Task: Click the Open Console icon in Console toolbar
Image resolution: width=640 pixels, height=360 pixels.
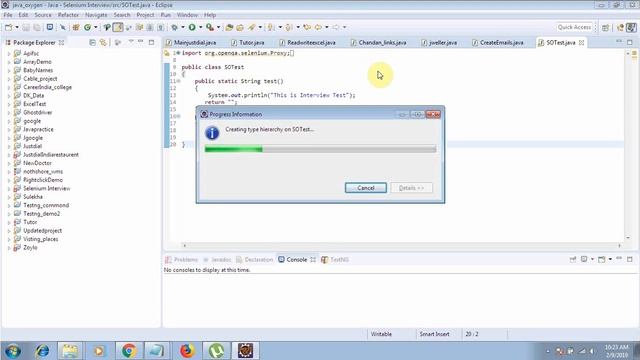Action: click(602, 259)
